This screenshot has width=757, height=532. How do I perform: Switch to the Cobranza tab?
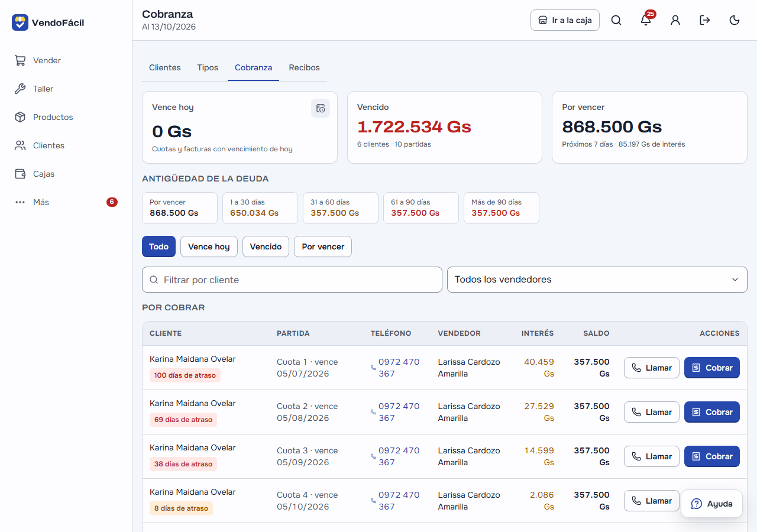(x=253, y=67)
